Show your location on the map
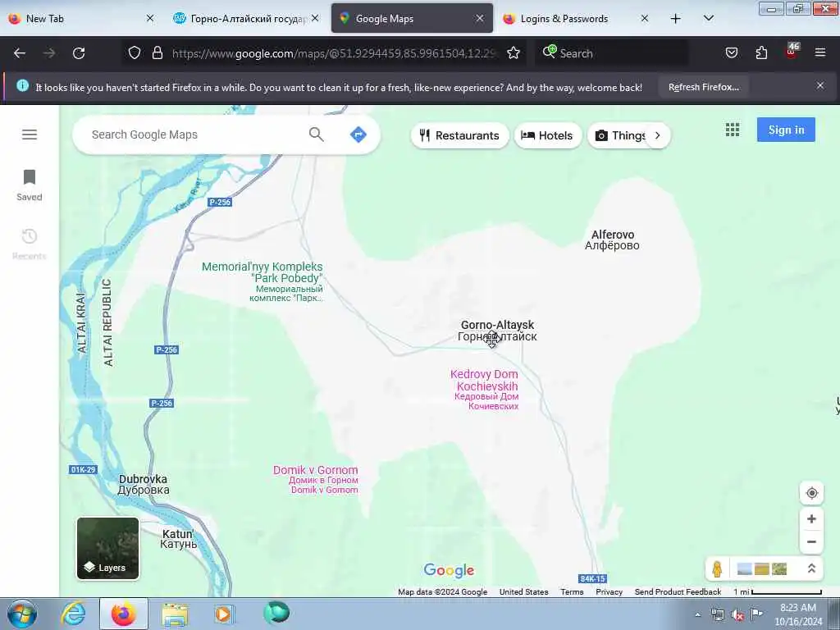This screenshot has width=840, height=630. [811, 493]
